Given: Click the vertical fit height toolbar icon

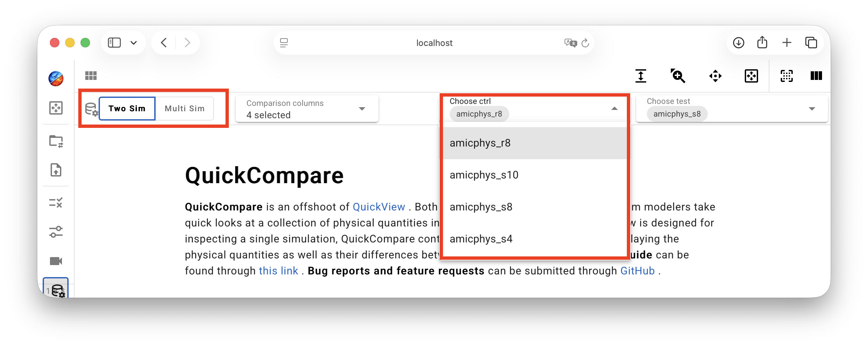Looking at the screenshot, I should point(641,76).
